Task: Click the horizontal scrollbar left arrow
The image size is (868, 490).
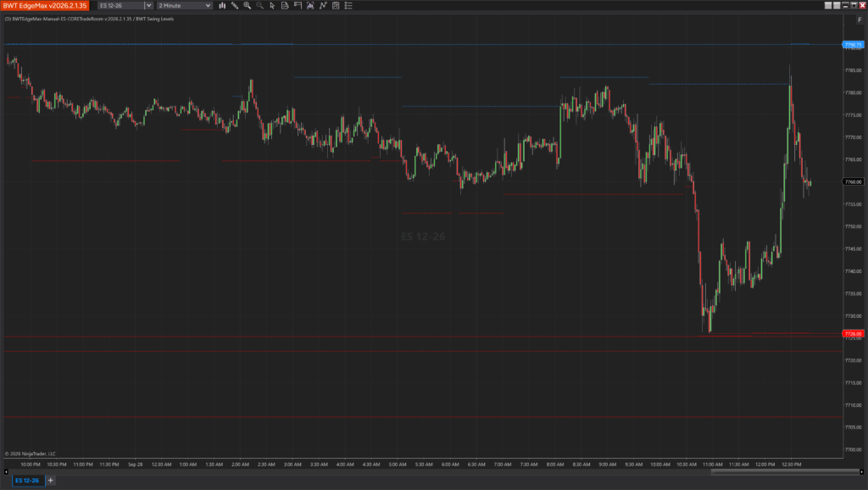Action: click(6, 472)
